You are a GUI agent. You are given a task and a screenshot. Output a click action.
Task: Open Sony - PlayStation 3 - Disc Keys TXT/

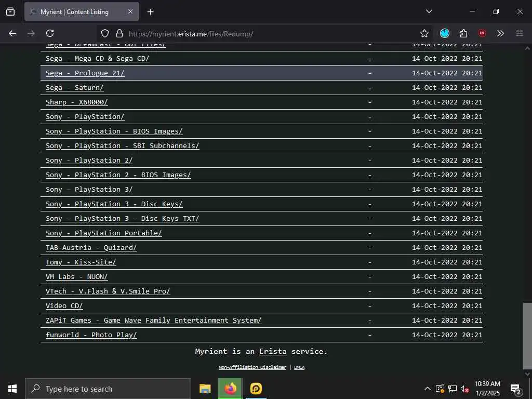coord(123,219)
